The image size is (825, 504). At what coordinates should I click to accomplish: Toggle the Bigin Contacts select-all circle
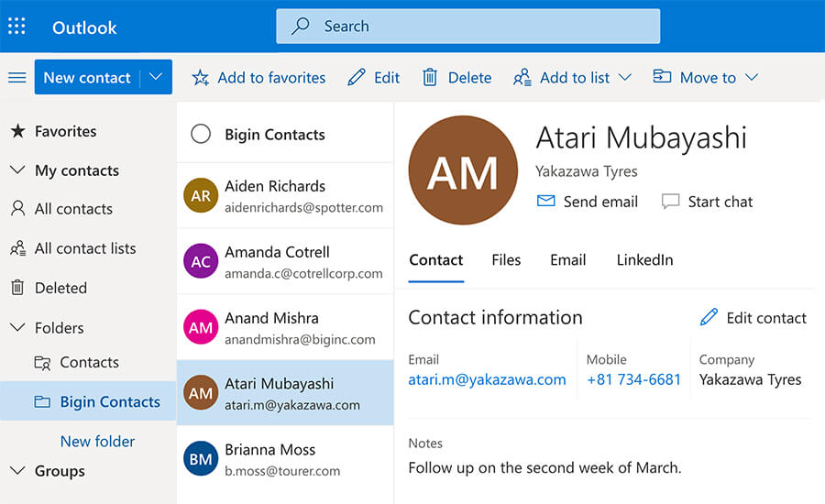[201, 134]
